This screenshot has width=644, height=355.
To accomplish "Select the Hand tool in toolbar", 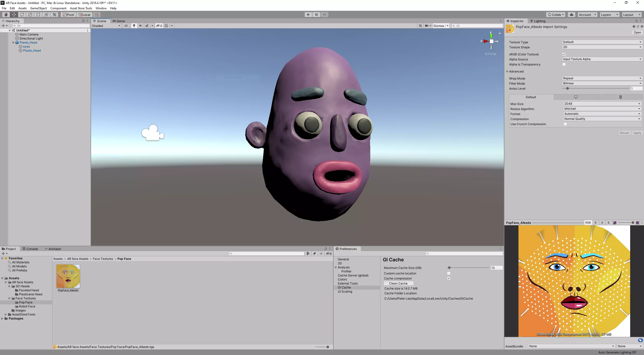I will pyautogui.click(x=6, y=15).
